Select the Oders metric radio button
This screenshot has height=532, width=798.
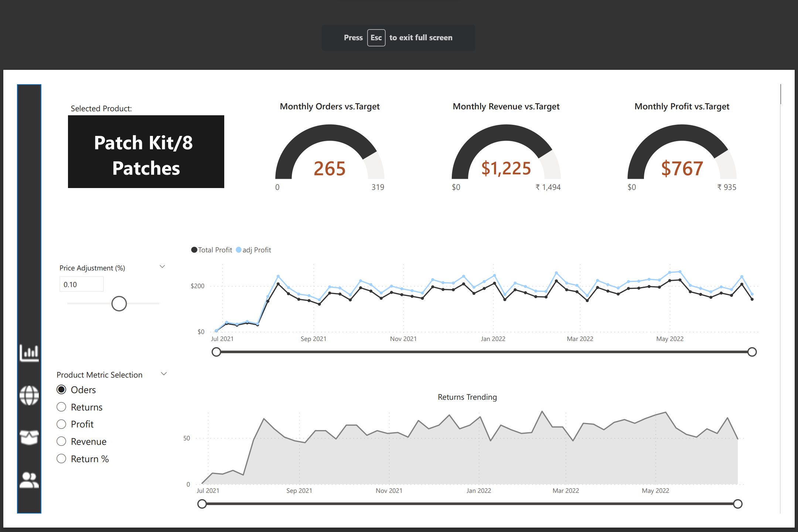point(61,389)
